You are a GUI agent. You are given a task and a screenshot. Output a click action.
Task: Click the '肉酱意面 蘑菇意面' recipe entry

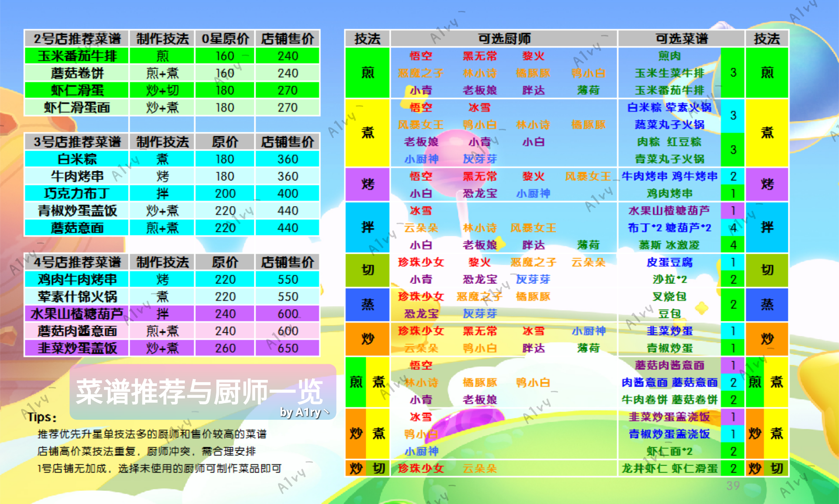669,383
